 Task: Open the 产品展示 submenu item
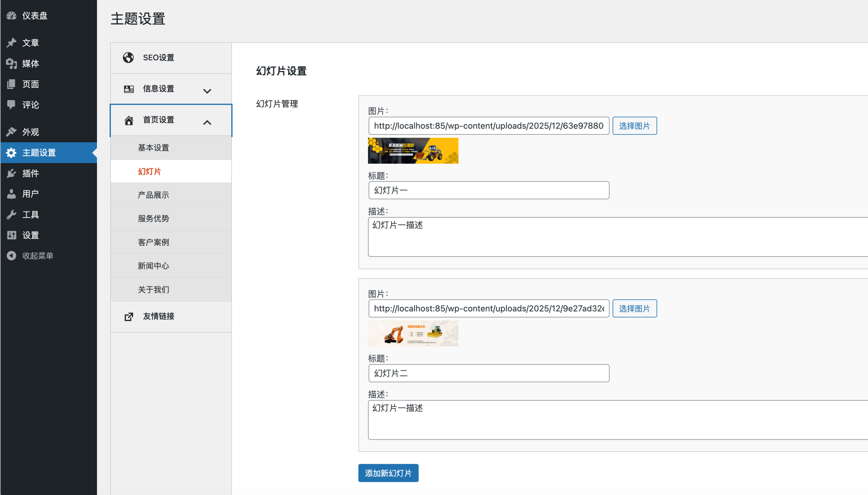(153, 195)
